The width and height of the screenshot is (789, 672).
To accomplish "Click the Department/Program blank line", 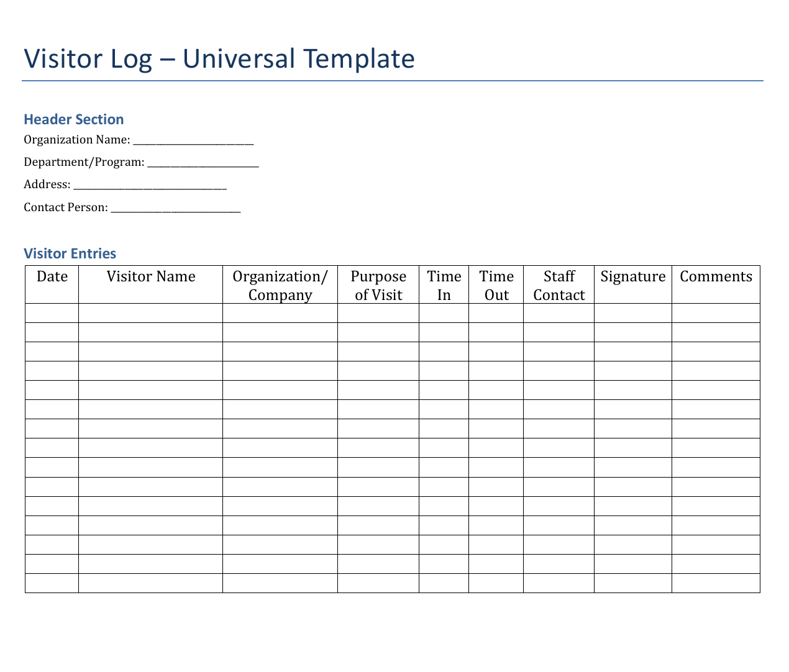I will coord(203,163).
